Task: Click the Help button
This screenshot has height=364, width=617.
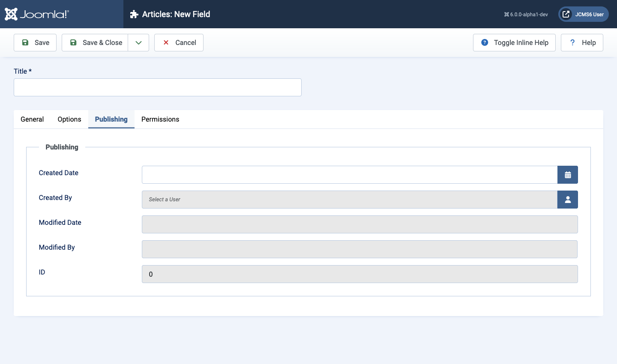Action: point(582,42)
